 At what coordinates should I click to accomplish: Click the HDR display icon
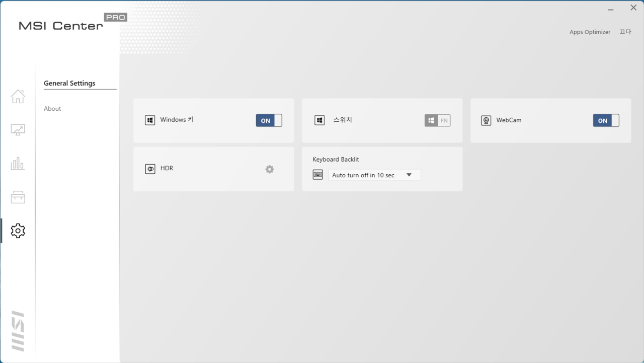(150, 169)
